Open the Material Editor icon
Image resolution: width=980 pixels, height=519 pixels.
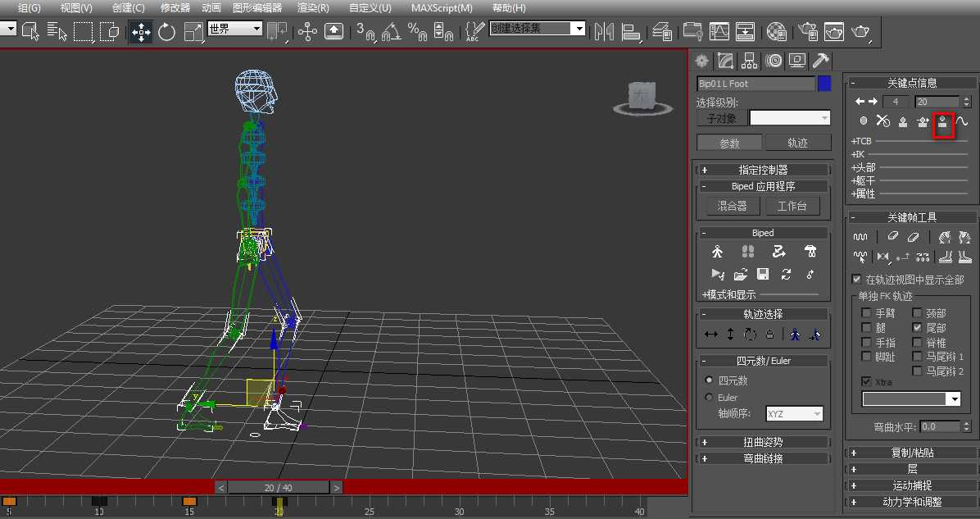click(x=776, y=31)
